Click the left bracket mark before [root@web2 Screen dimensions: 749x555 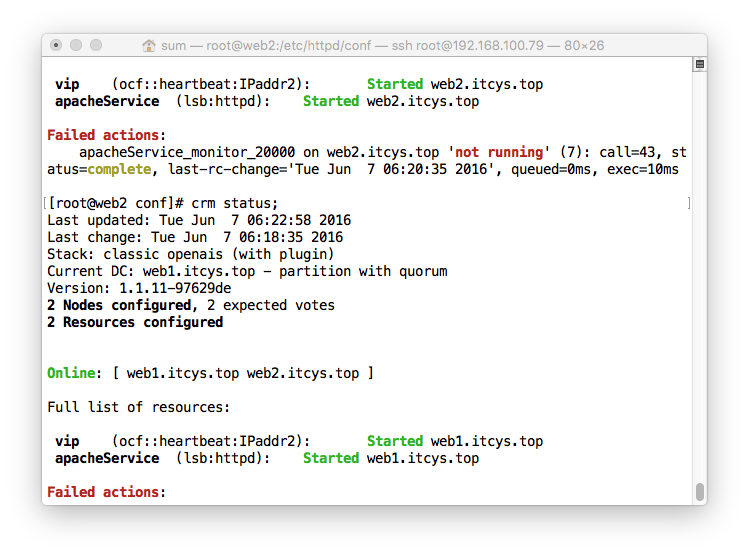[45, 203]
